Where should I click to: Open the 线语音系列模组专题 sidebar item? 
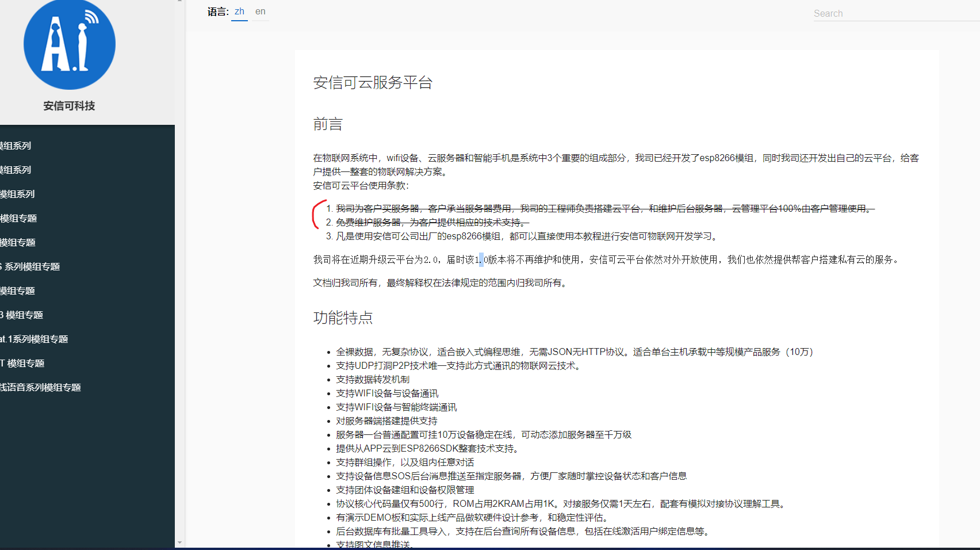click(x=40, y=387)
